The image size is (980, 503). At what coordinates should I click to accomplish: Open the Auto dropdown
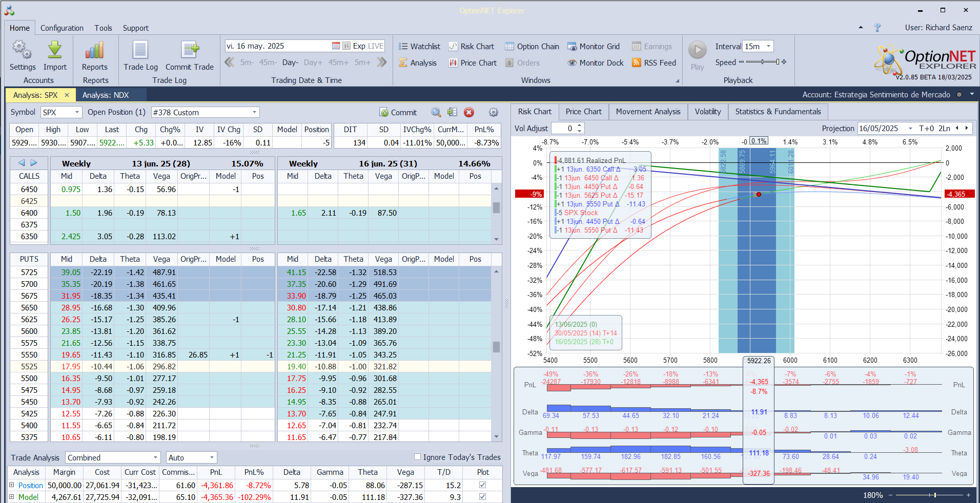click(212, 457)
